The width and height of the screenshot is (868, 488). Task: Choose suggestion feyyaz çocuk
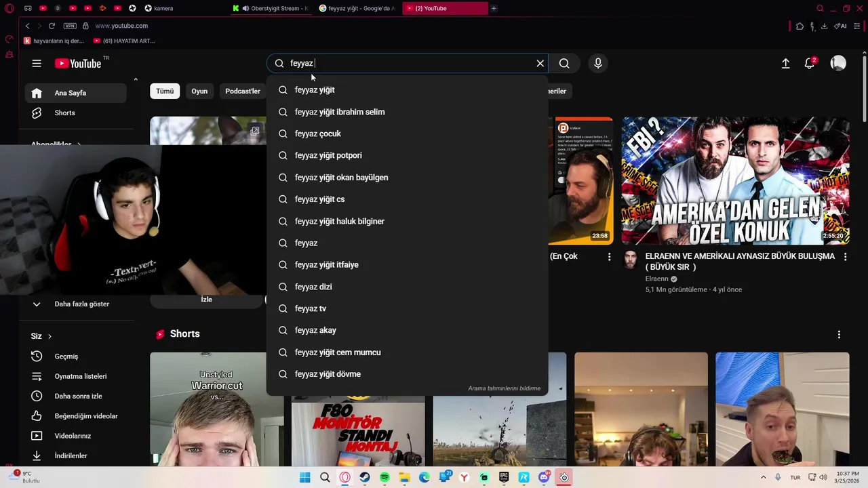tap(407, 134)
